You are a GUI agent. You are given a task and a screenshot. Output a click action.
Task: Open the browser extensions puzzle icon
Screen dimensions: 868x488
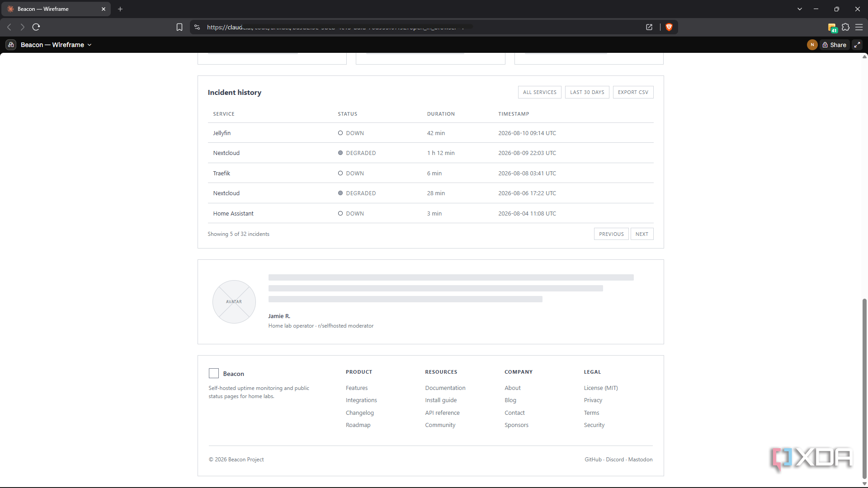[x=845, y=27]
